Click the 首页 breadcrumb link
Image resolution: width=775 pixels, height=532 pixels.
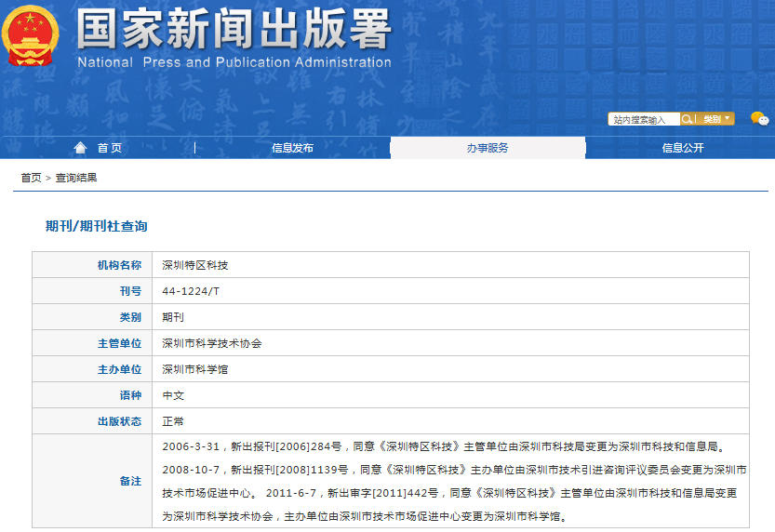pyautogui.click(x=31, y=178)
